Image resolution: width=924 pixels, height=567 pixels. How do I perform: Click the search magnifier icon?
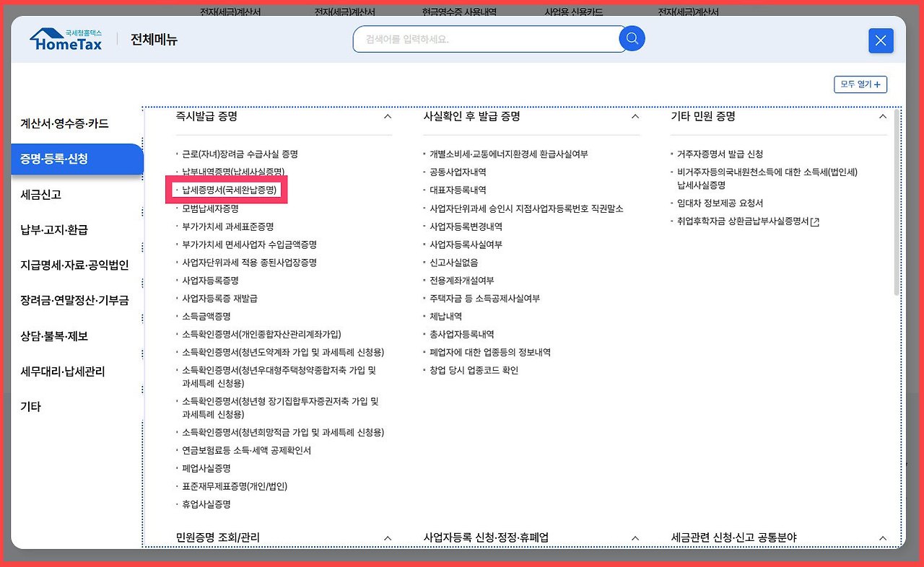click(x=632, y=39)
